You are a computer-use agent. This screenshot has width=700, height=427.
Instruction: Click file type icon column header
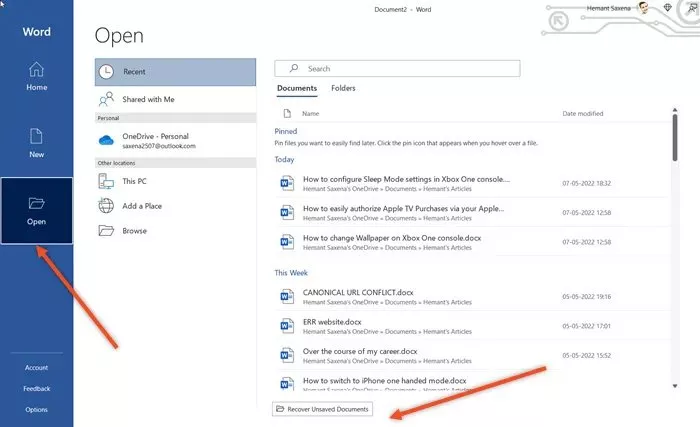tap(287, 113)
